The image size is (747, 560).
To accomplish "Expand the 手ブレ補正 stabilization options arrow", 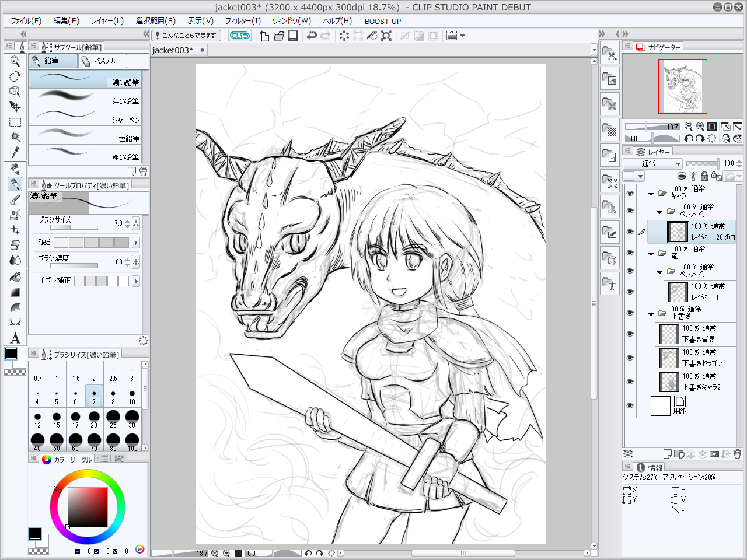I will [136, 281].
